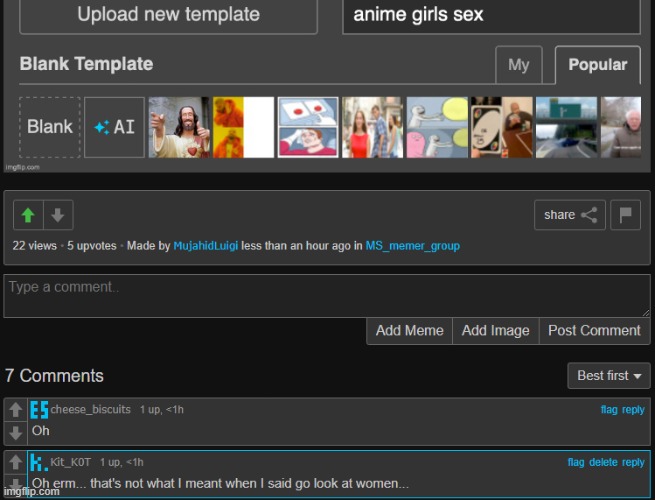Viewport: 655px width, 500px height.
Task: Downvote the meme post
Action: [x=57, y=215]
